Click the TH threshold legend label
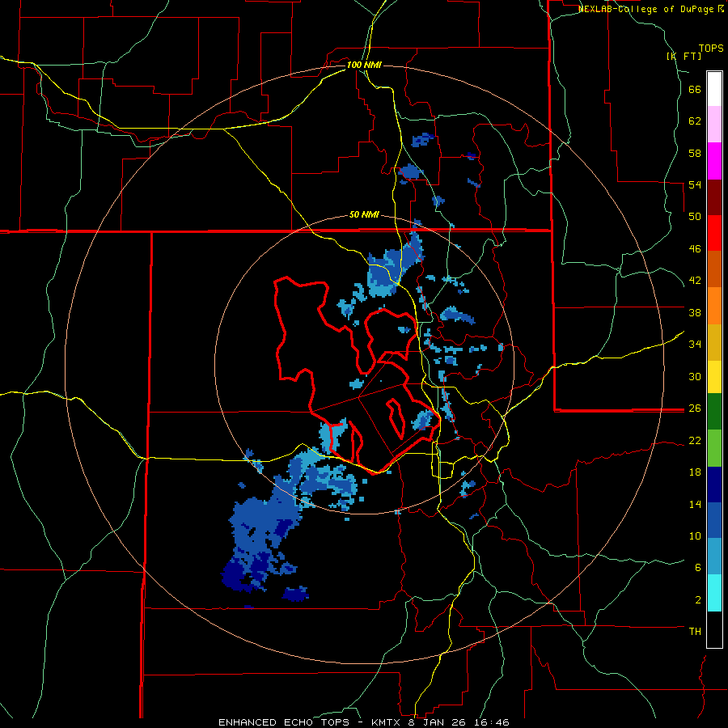 tap(695, 632)
